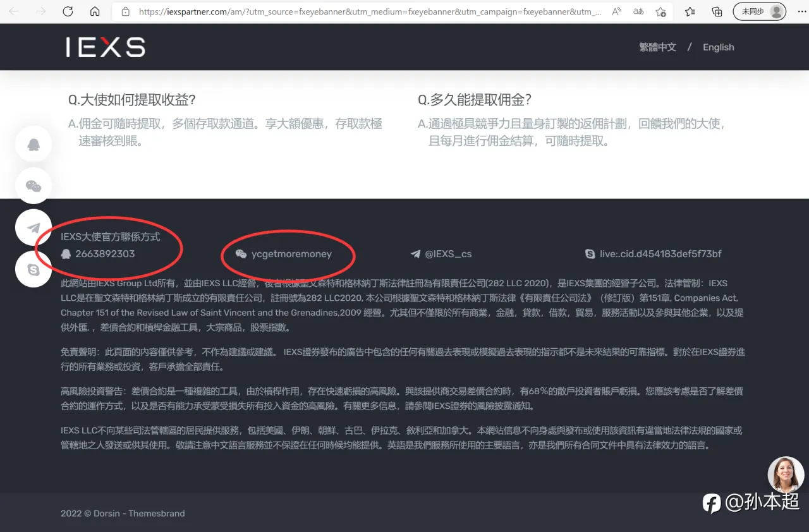The image size is (809, 532).
Task: Click the lock site info icon
Action: coord(125,11)
